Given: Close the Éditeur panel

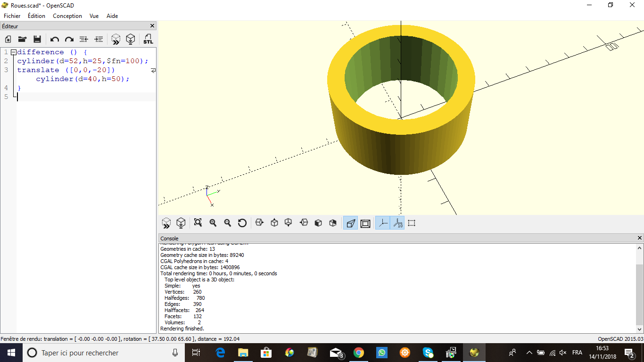Looking at the screenshot, I should coord(152,26).
